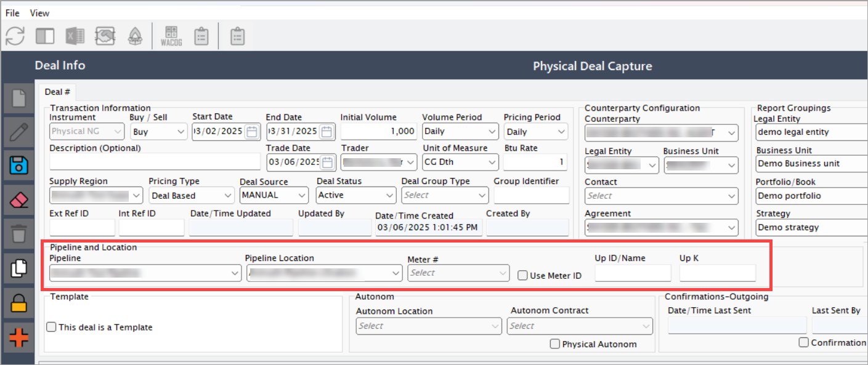Tick the Physical Autonom checkbox
The height and width of the screenshot is (365, 868).
pyautogui.click(x=554, y=344)
